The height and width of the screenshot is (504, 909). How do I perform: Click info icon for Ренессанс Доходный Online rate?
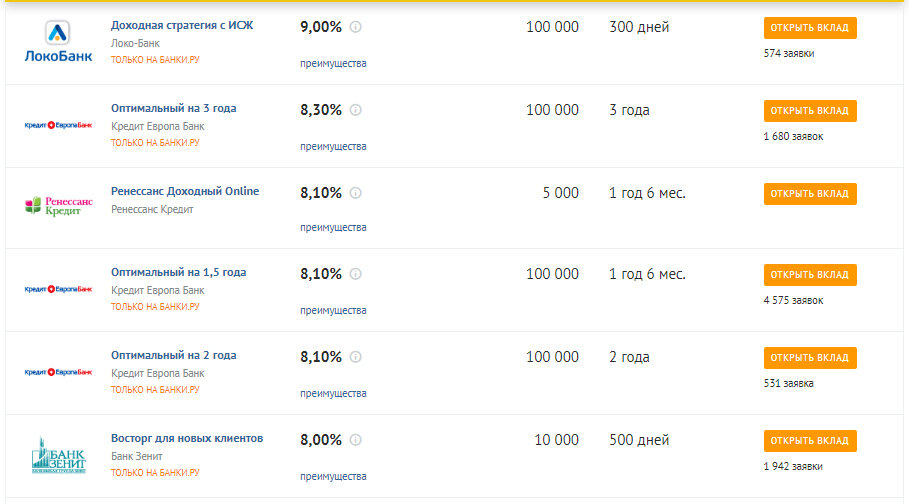(x=355, y=193)
